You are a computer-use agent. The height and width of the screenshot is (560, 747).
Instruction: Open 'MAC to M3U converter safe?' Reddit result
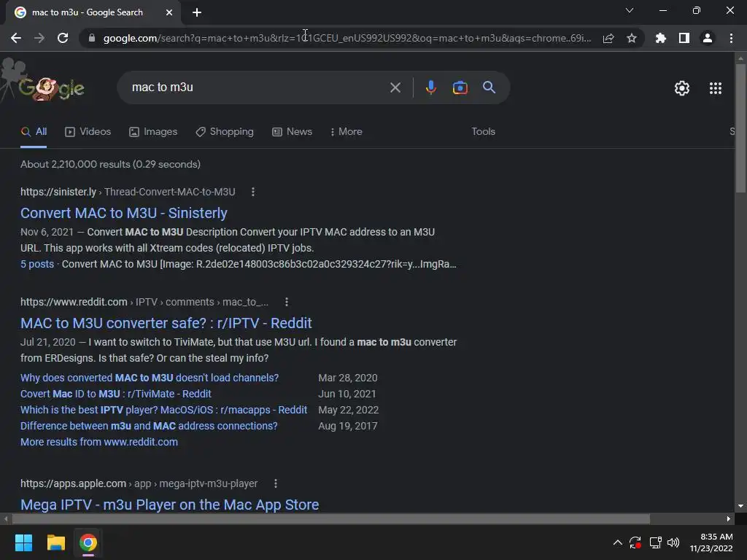click(x=166, y=323)
